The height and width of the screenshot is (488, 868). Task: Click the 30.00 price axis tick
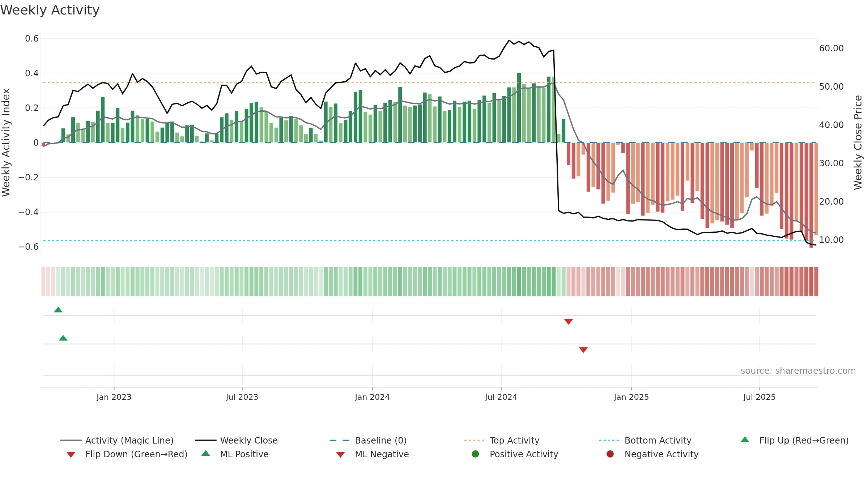pos(831,163)
